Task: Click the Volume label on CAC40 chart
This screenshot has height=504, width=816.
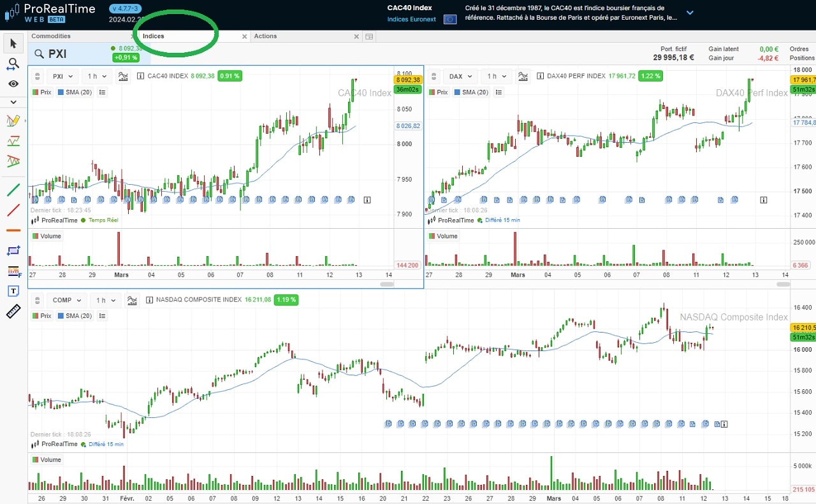Action: point(47,236)
